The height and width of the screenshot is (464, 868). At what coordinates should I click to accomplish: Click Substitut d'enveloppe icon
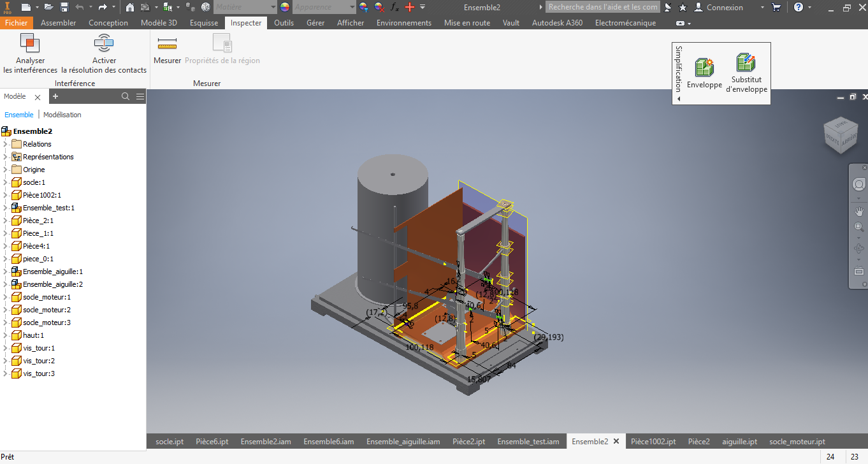[746, 62]
